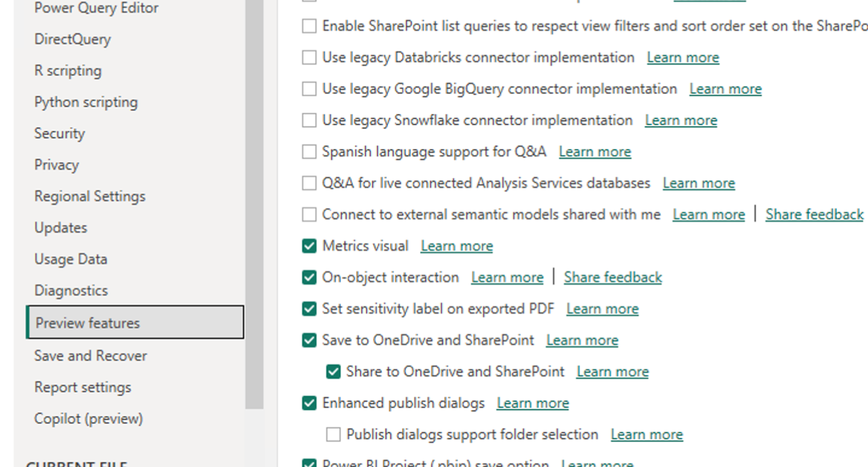Learn more about Share to OneDrive and SharePoint
The width and height of the screenshot is (868, 467).
[612, 371]
